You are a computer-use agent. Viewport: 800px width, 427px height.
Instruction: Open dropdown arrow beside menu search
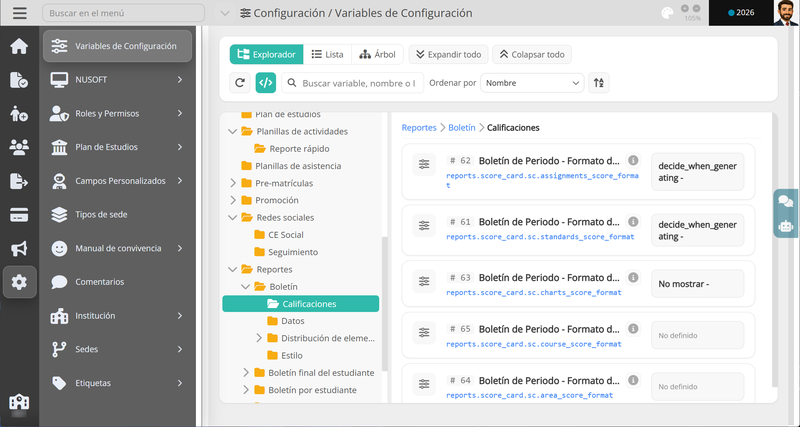pos(225,13)
